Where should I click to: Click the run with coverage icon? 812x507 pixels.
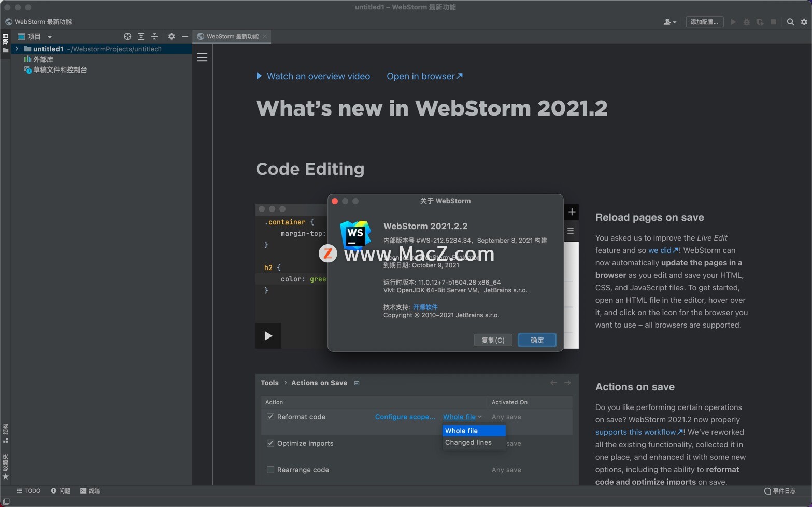coord(760,22)
